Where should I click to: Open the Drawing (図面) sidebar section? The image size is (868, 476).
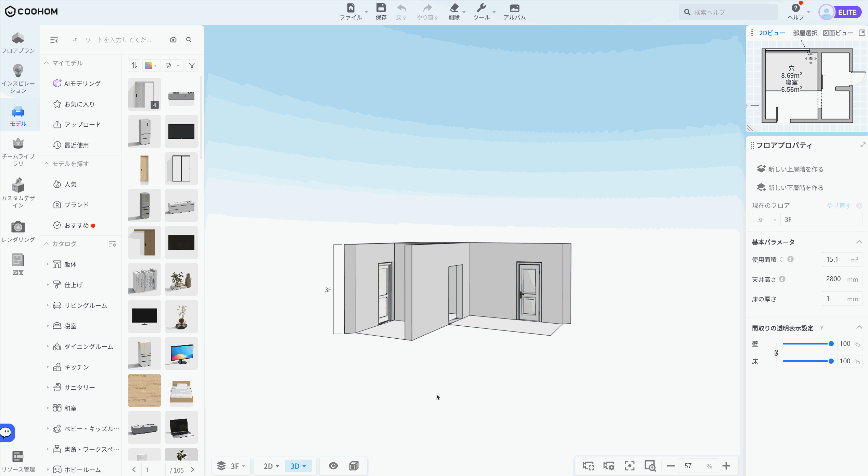[x=18, y=264]
